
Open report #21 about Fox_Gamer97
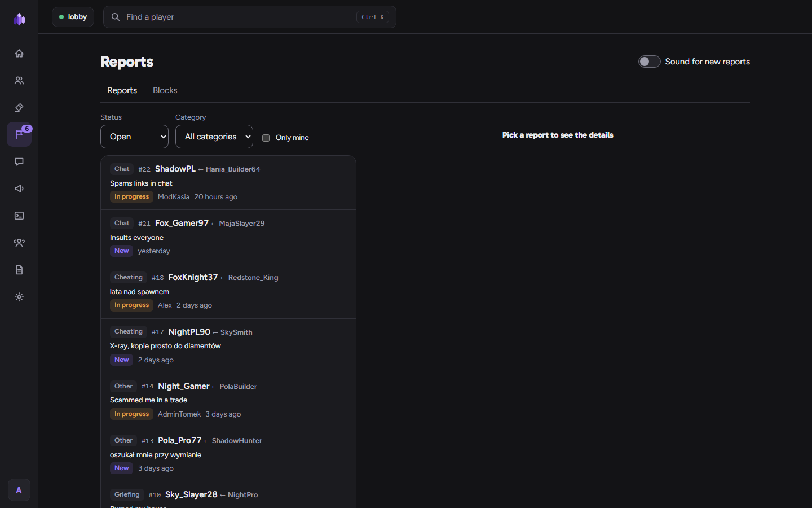click(228, 237)
